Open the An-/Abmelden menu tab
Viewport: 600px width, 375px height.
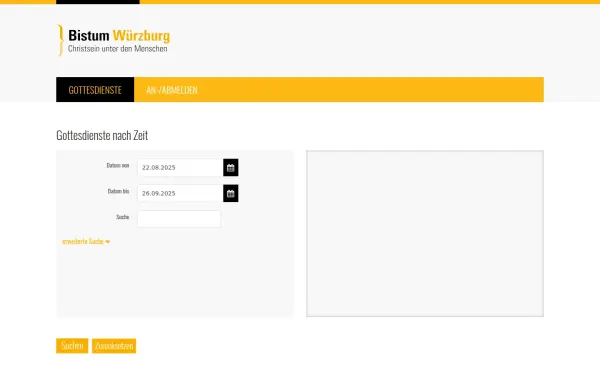(x=172, y=90)
